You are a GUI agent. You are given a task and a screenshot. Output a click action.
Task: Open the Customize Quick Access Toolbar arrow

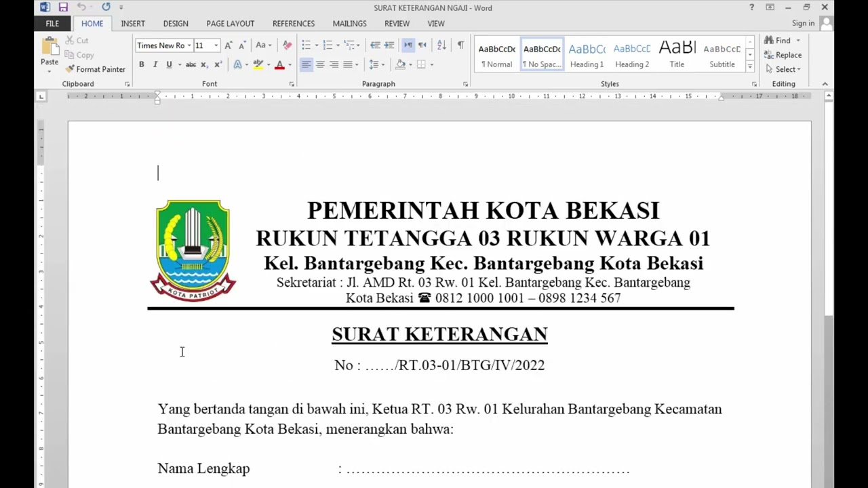point(121,8)
